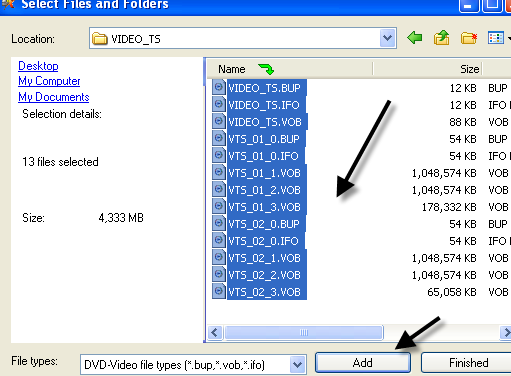Image resolution: width=511 pixels, height=376 pixels.
Task: Select the file VIDEO_TS.IFO
Action: pos(266,105)
